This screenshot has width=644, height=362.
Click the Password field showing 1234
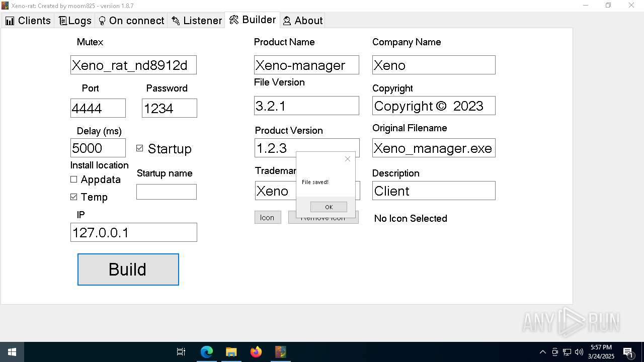pos(170,108)
